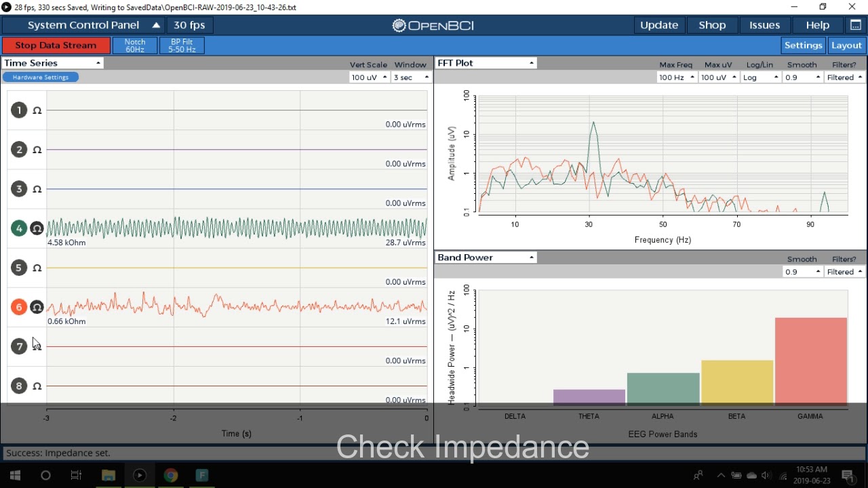Toggle channel 1 on/off button

click(19, 110)
